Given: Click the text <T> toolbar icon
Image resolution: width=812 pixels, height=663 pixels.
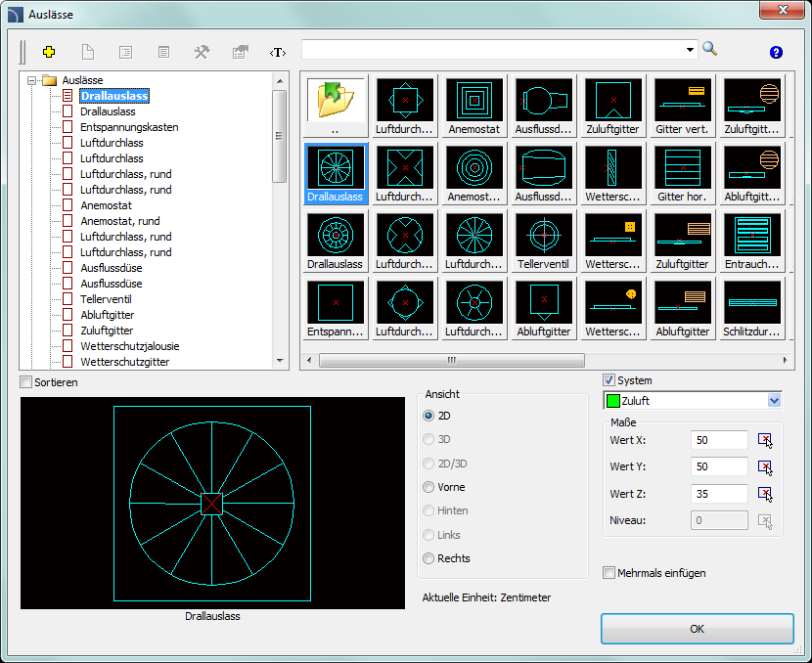Looking at the screenshot, I should 278,52.
